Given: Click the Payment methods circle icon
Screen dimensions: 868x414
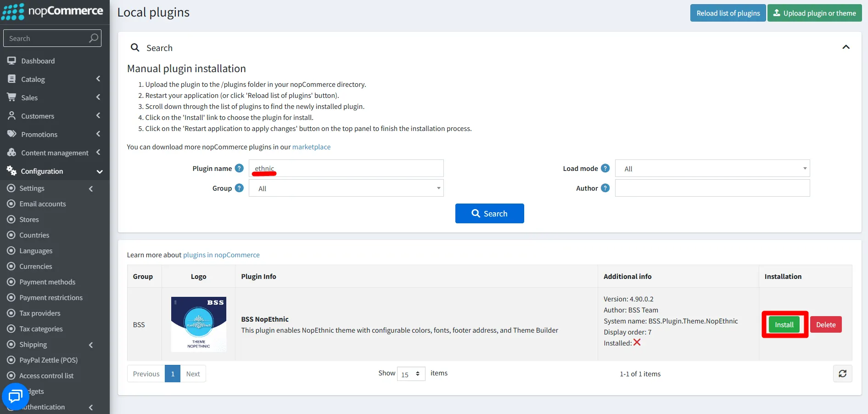Looking at the screenshot, I should pyautogui.click(x=11, y=282).
